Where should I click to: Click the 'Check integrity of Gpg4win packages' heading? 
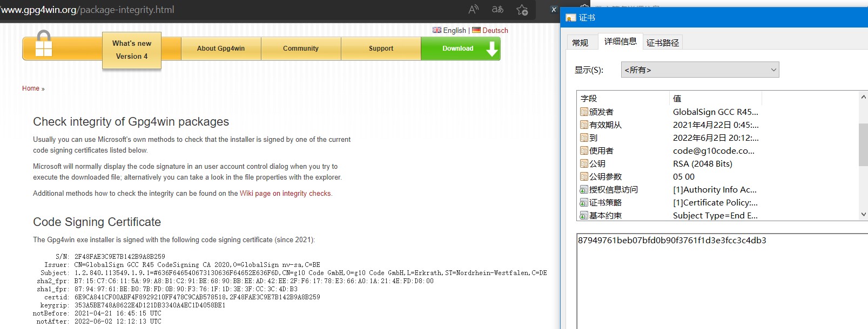[131, 122]
